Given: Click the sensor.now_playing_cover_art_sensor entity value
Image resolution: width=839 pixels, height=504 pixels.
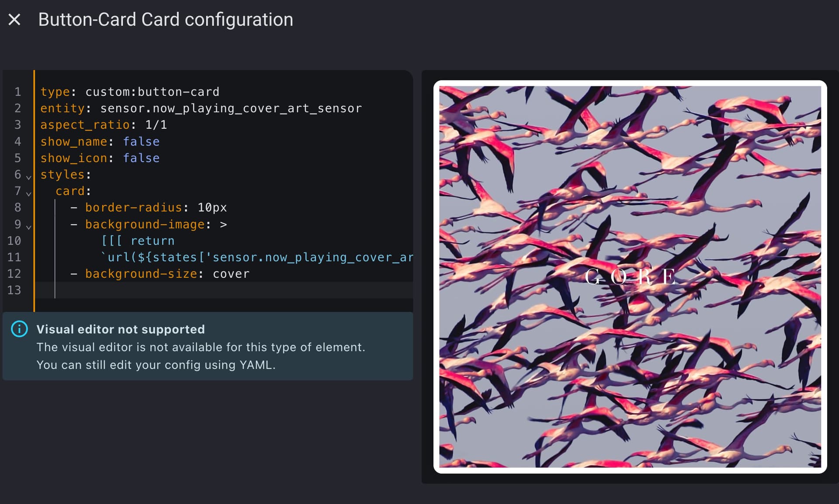Looking at the screenshot, I should click(231, 109).
